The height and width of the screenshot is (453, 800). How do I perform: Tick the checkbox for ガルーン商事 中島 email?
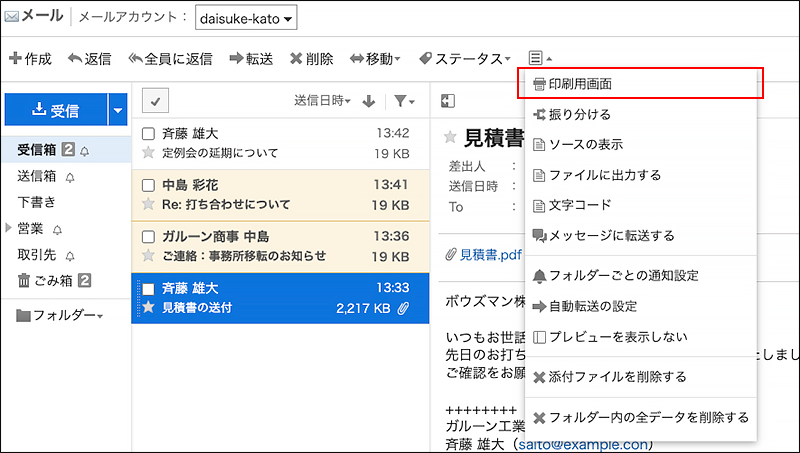148,237
